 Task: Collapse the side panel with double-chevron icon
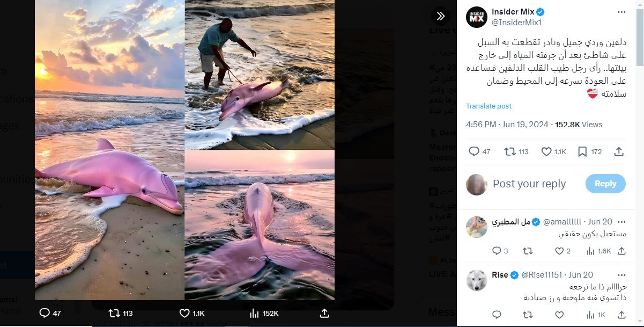440,16
